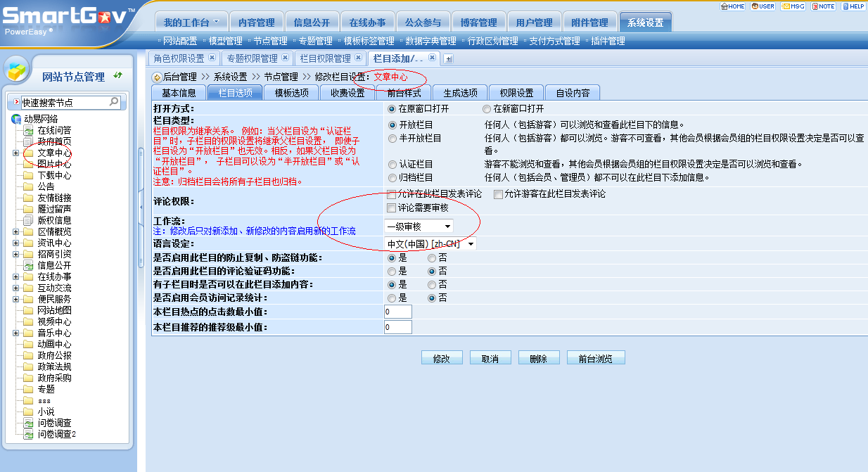Click the magnifier icon in node search box

pyautogui.click(x=114, y=103)
